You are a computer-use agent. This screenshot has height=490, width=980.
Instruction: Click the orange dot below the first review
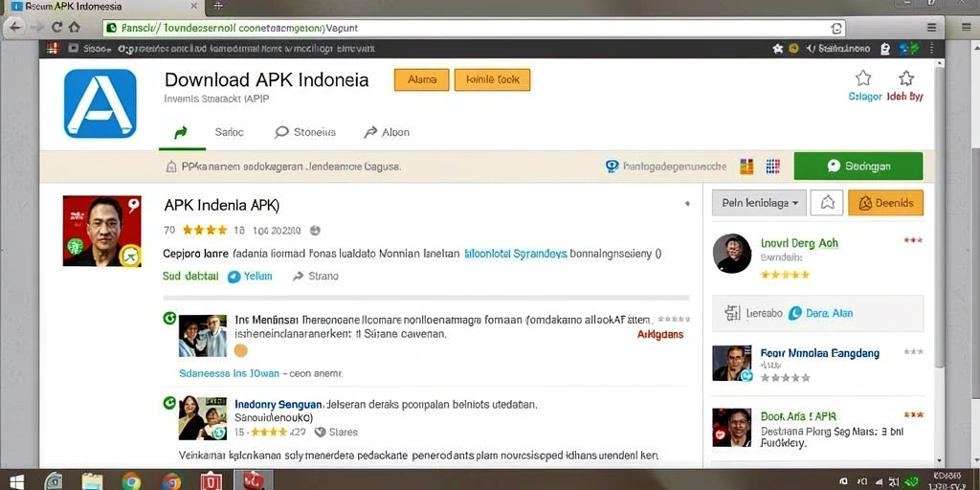pos(240,350)
